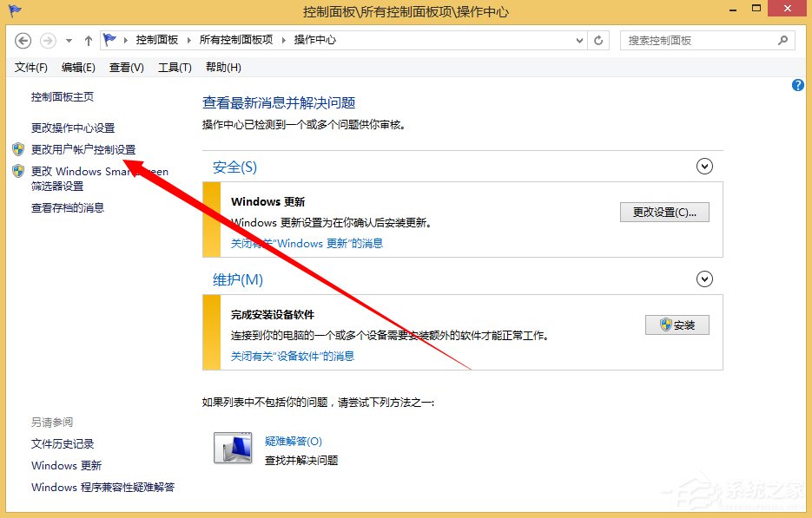Viewport: 812px width, 518px height.
Task: Click the search magnifier icon
Action: 782,40
